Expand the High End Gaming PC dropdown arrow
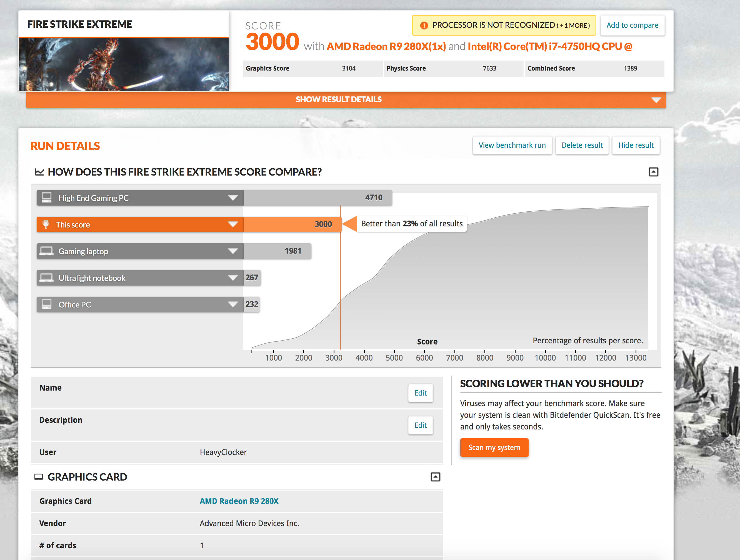The image size is (740, 560). 233,198
